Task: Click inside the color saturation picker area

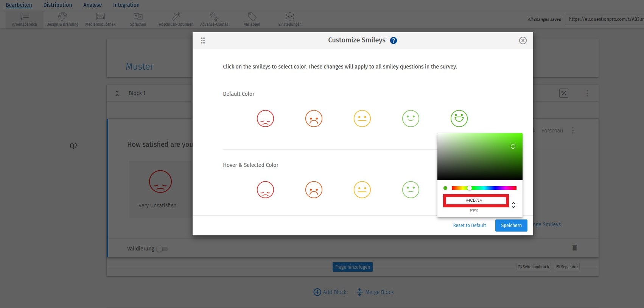Action: pos(480,157)
